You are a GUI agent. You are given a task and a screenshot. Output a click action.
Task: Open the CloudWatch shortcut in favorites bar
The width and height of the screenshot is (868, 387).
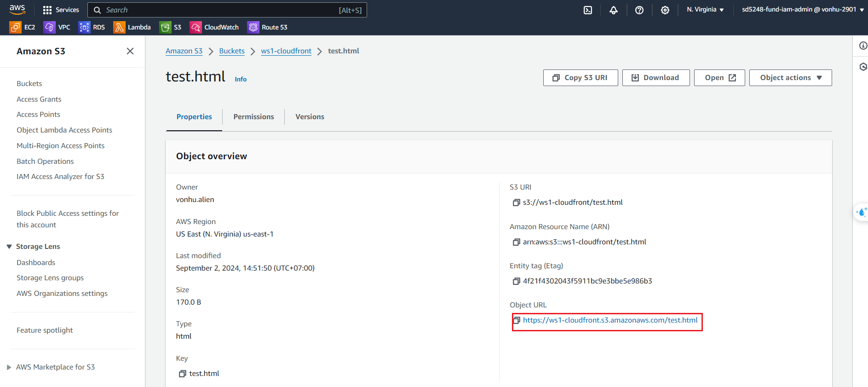[x=215, y=28]
